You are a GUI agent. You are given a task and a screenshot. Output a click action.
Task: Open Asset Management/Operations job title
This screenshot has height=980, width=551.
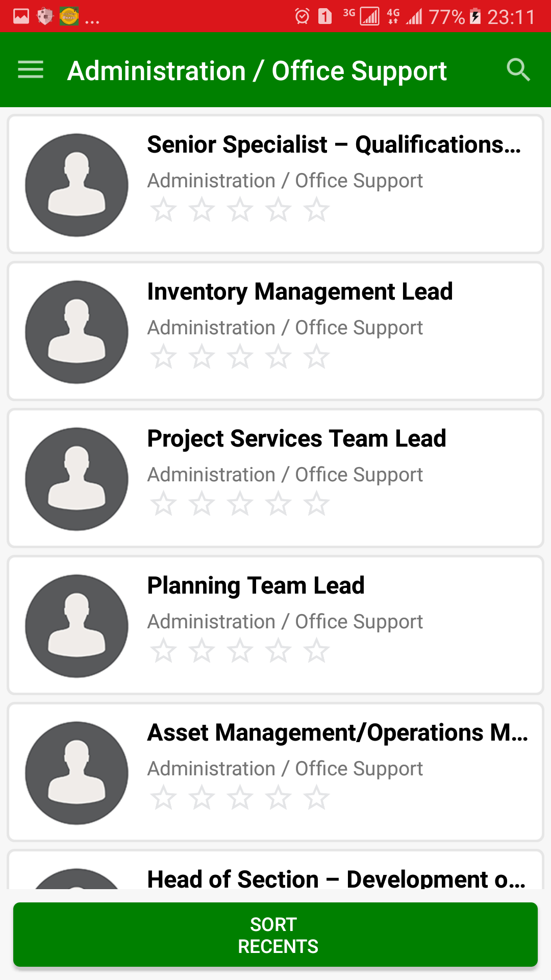[337, 733]
